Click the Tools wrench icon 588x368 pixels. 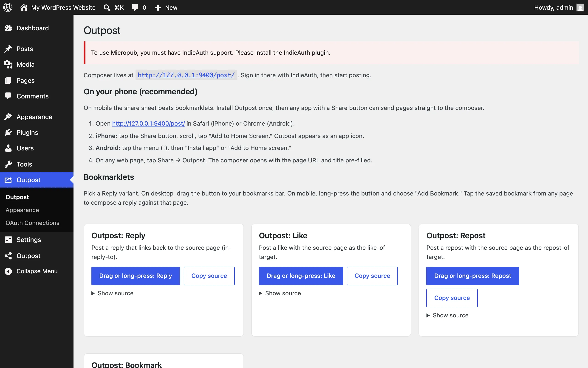8,164
